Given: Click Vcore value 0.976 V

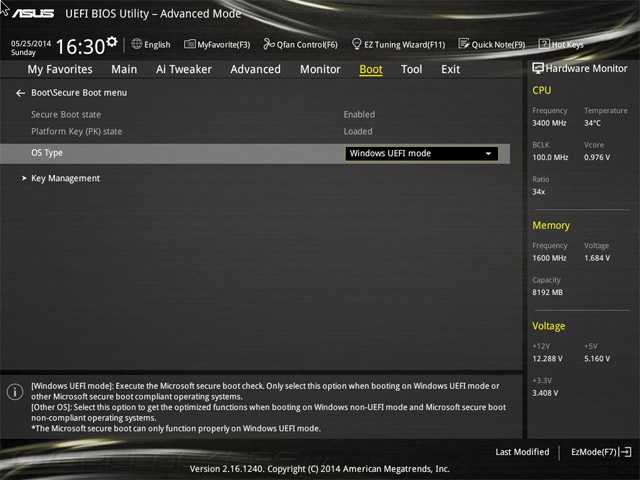Looking at the screenshot, I should click(597, 157).
